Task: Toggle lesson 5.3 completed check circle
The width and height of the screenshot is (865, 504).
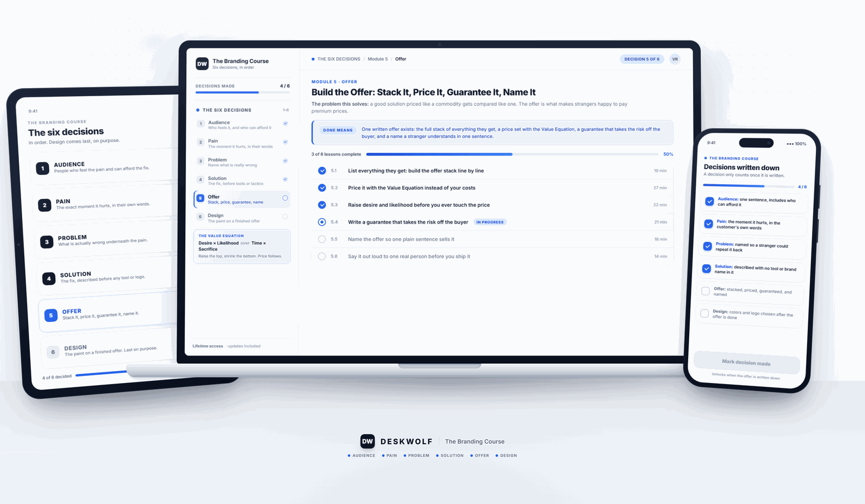Action: [x=322, y=205]
